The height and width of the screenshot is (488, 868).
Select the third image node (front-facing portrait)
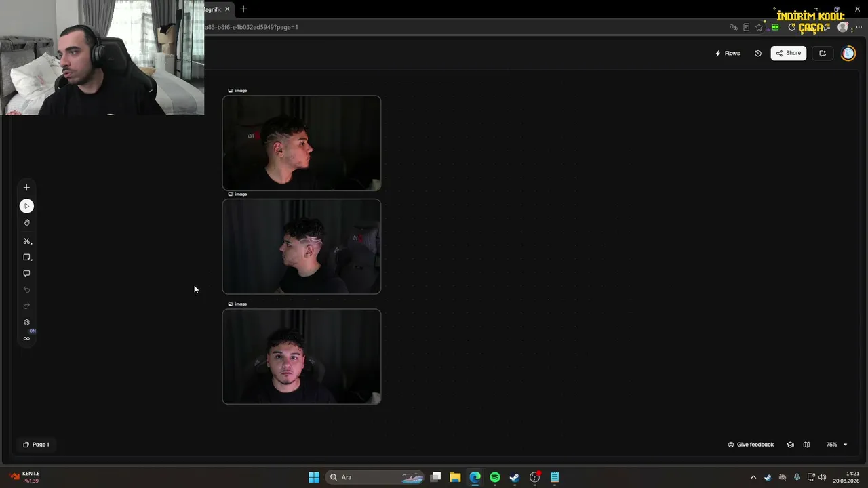(302, 357)
